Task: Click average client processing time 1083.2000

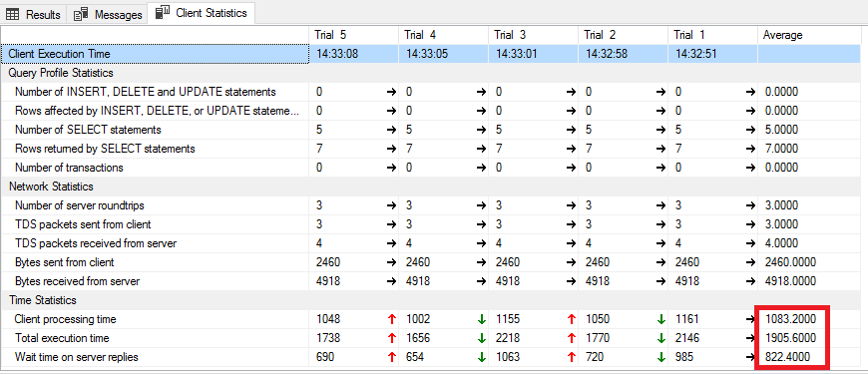Action: coord(790,319)
